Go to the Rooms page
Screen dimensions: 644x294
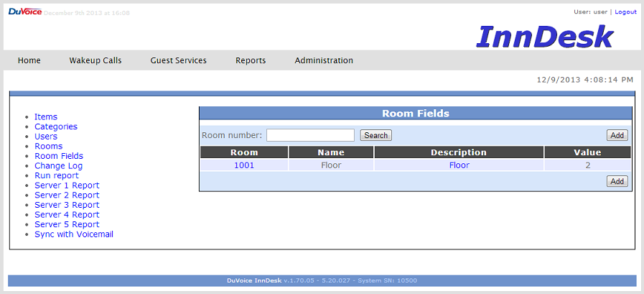pos(49,147)
